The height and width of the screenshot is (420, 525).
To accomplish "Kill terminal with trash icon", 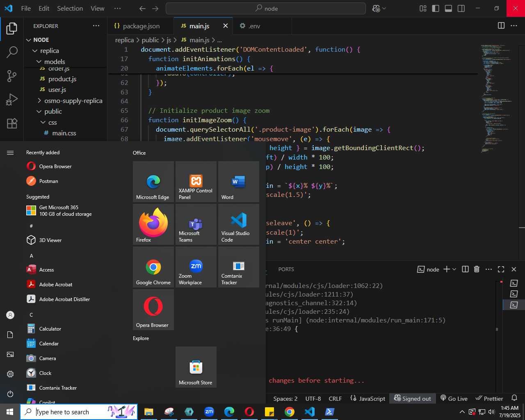I will point(477,269).
